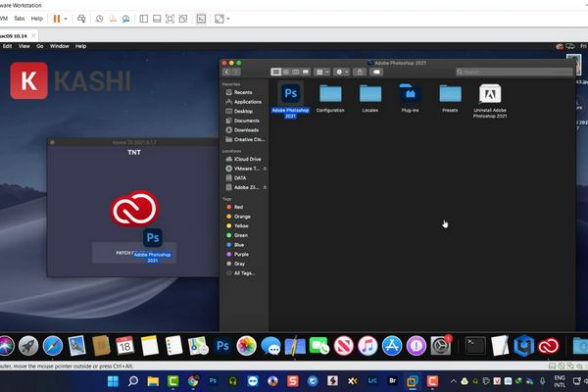The height and width of the screenshot is (392, 588).
Task: Click Creative Cloud logo in Adobe Zii window
Action: point(134,209)
